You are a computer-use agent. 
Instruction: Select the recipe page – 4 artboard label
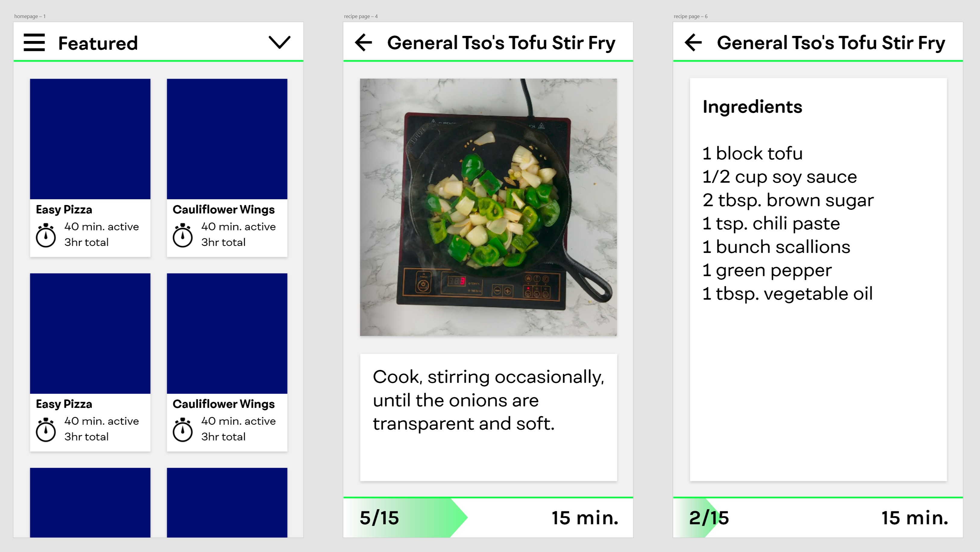pos(361,16)
